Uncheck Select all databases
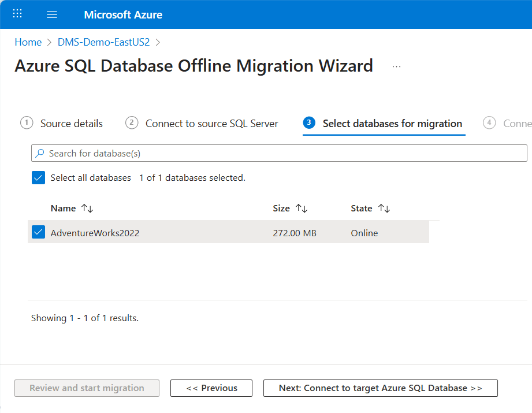The image size is (532, 413). pyautogui.click(x=38, y=177)
